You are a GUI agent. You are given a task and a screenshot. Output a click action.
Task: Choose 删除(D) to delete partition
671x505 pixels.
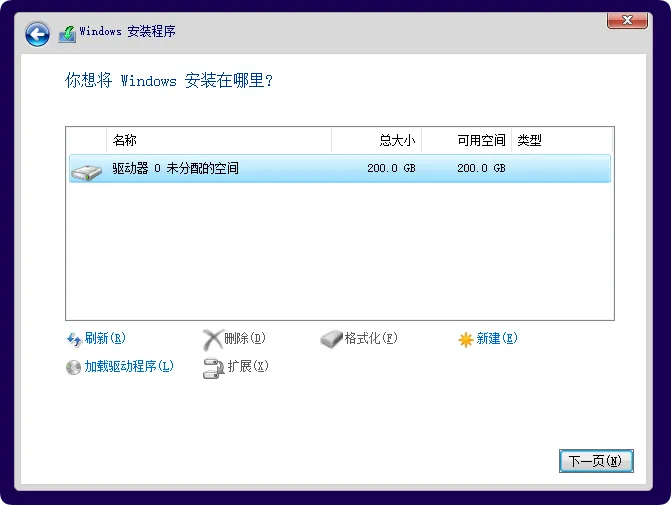(245, 338)
